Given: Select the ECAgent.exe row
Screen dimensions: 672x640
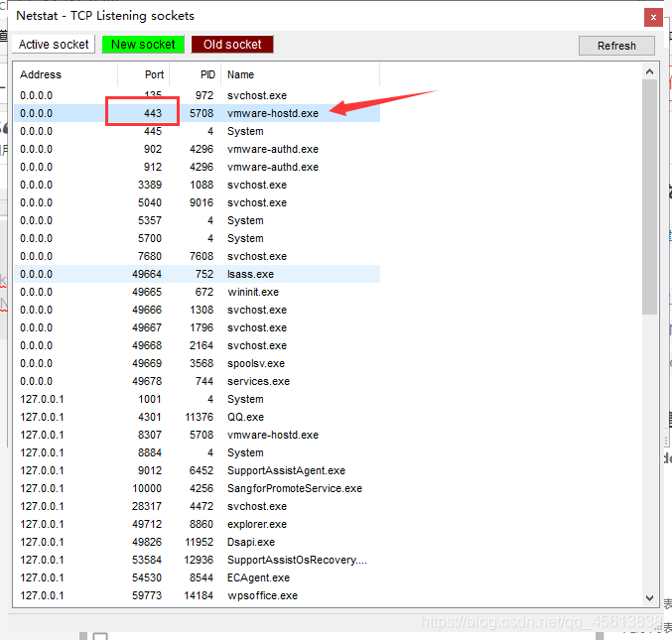Looking at the screenshot, I should pyautogui.click(x=198, y=577).
